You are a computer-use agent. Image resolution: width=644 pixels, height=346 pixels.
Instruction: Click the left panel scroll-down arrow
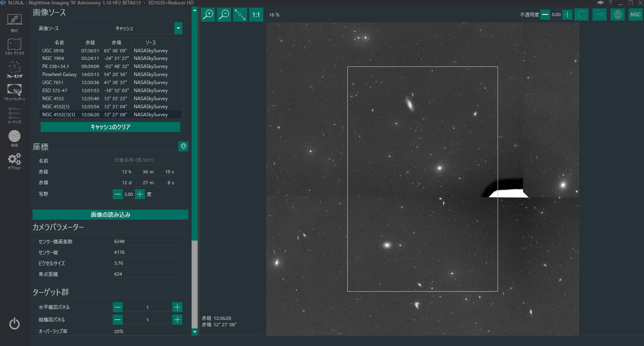(194, 332)
